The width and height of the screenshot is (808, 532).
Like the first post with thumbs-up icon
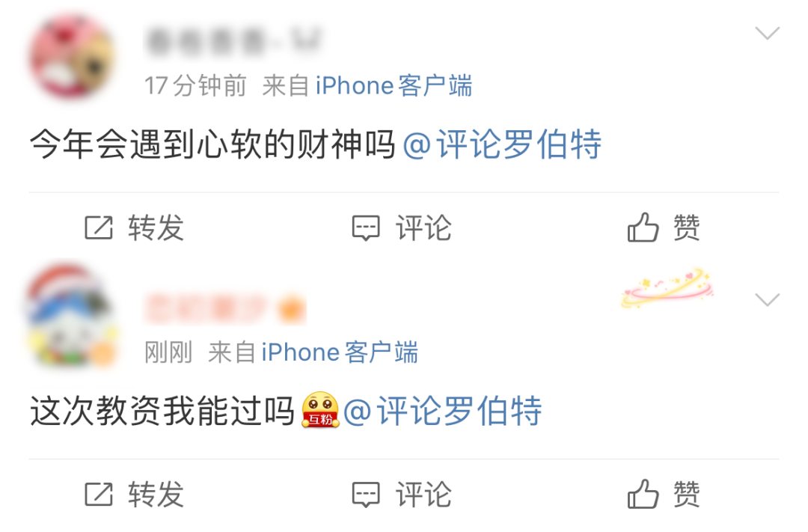point(643,227)
